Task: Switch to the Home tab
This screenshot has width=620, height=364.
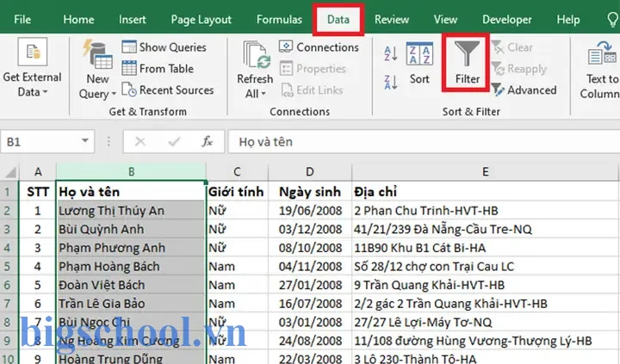Action: 78,20
